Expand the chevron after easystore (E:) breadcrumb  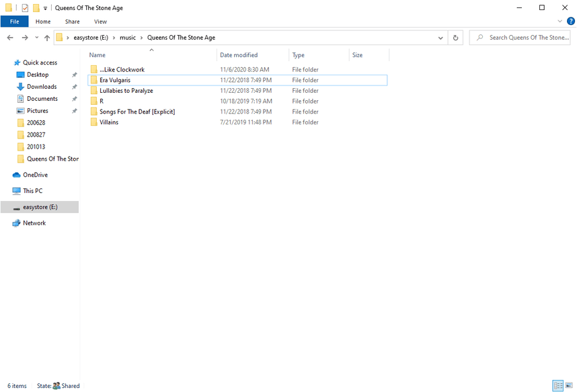click(x=114, y=38)
